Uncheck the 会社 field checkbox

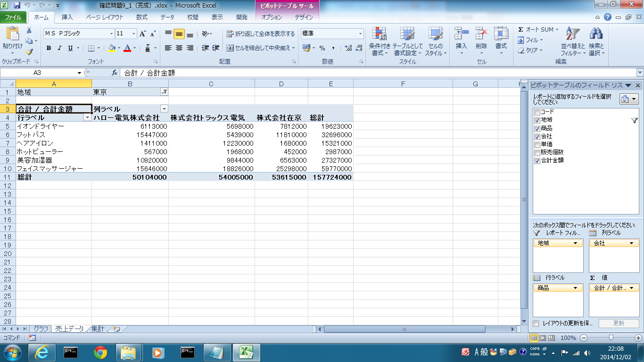point(537,136)
